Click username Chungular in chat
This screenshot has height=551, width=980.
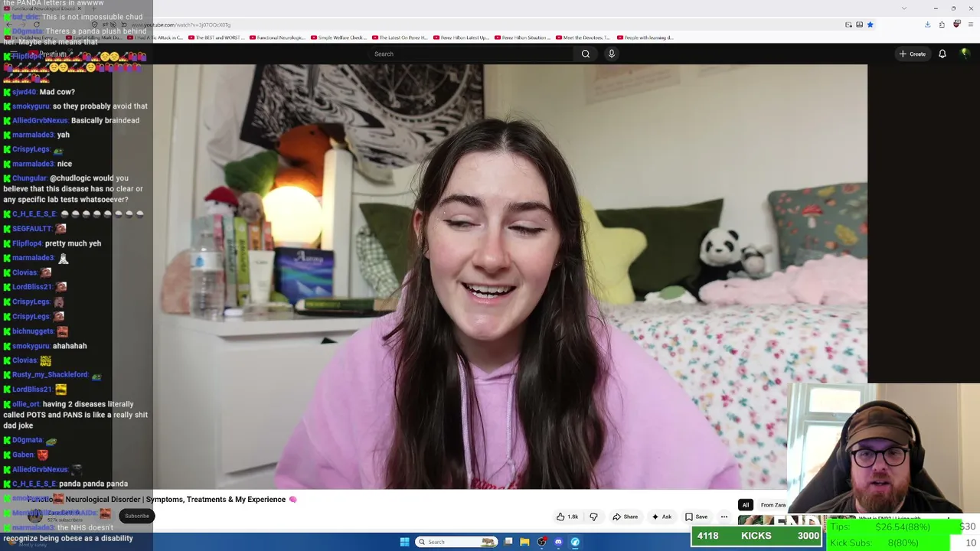click(29, 178)
